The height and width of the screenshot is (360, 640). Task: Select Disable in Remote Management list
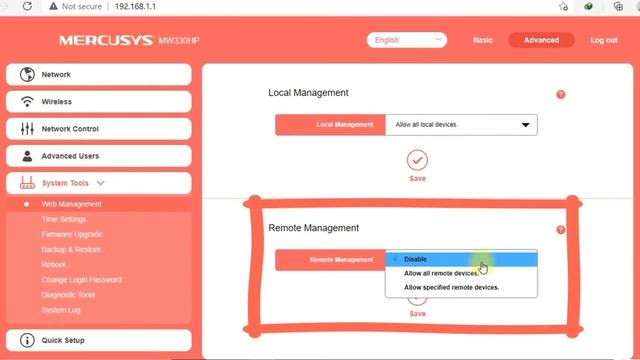(x=461, y=259)
